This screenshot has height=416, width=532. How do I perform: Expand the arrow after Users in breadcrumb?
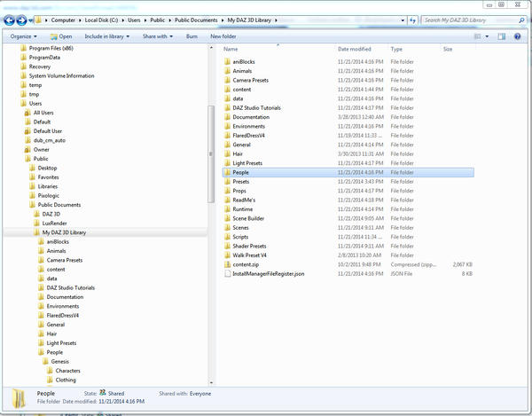pos(145,20)
